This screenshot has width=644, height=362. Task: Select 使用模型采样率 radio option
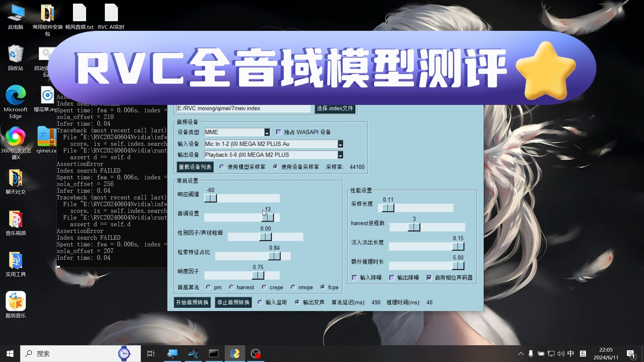pos(222,167)
